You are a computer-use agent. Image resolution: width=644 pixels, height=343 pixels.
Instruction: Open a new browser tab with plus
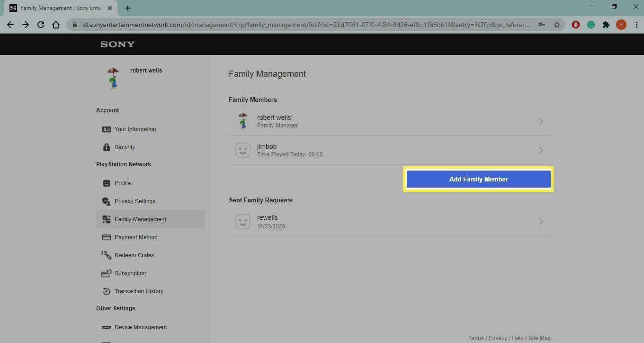coord(128,8)
